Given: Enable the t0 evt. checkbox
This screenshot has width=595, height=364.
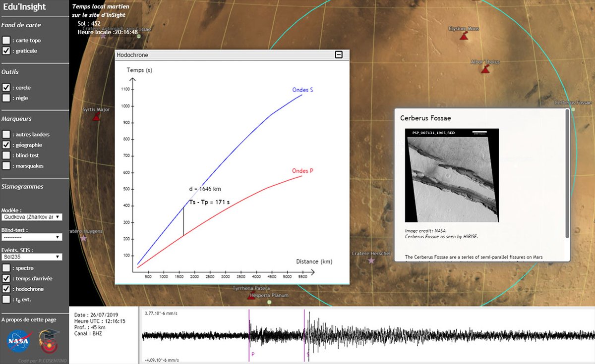Looking at the screenshot, I should (x=6, y=299).
